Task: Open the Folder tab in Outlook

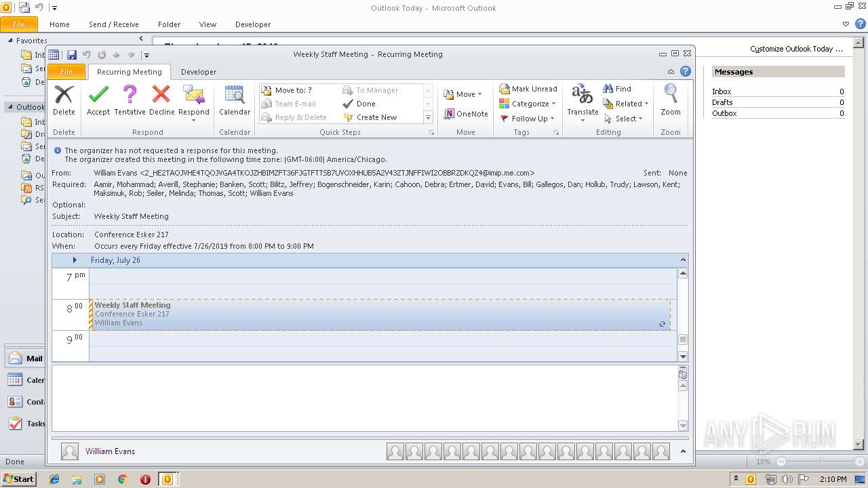Action: point(169,24)
